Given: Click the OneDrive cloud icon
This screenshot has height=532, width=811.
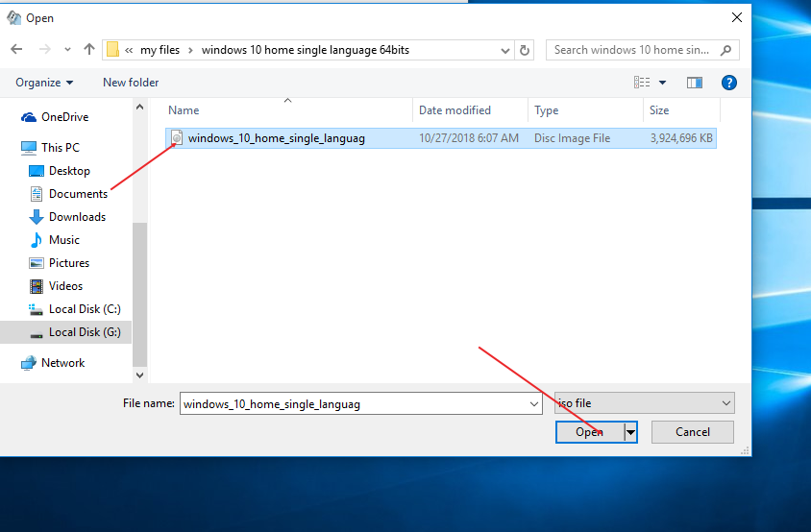Looking at the screenshot, I should [x=29, y=117].
